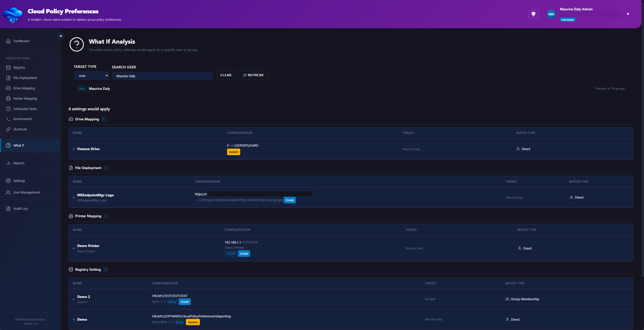The height and width of the screenshot is (330, 644).
Task: Click the Replace badge on Demo row
Action: [193, 322]
